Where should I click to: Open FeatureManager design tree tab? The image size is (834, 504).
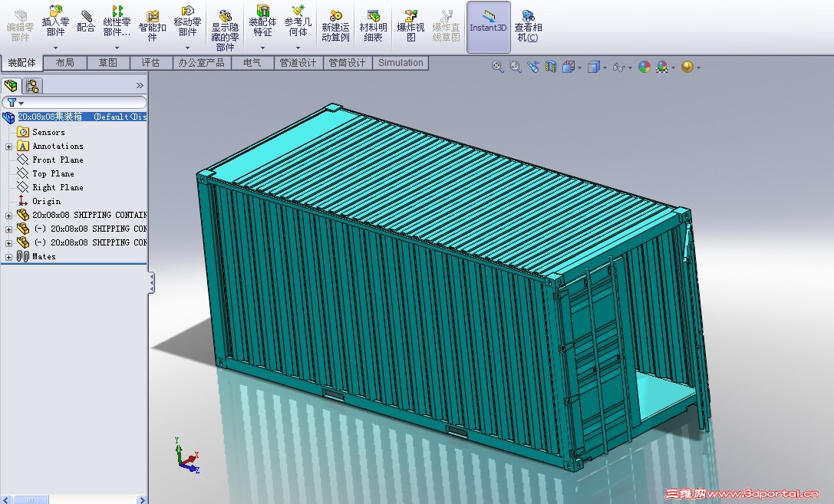pos(12,86)
